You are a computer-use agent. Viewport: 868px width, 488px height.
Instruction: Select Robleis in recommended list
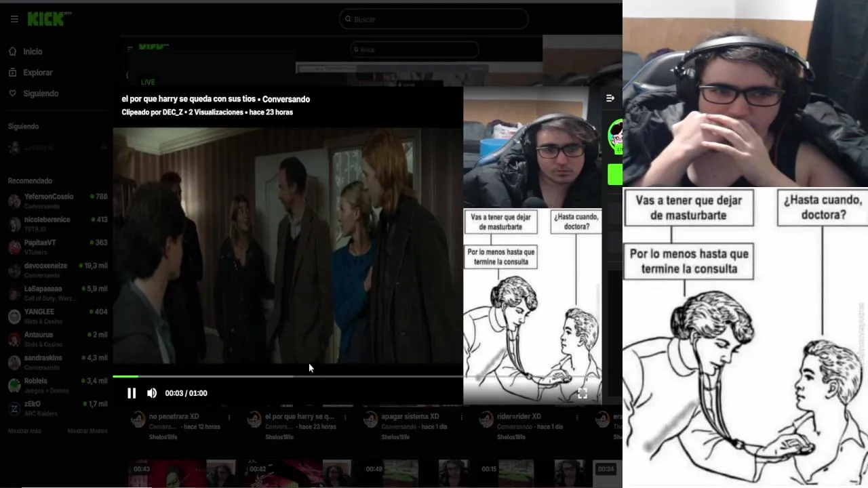click(58, 385)
